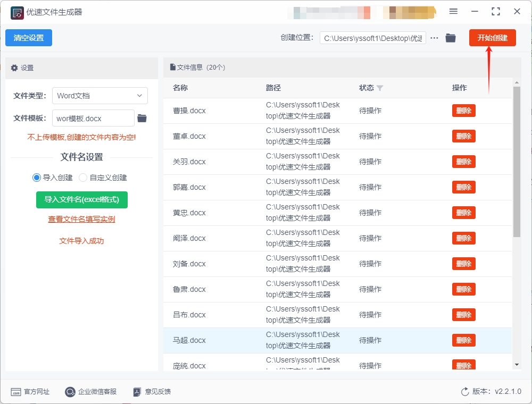Image resolution: width=532 pixels, height=404 pixels.
Task: Click the status column filter icon
Action: [x=380, y=88]
